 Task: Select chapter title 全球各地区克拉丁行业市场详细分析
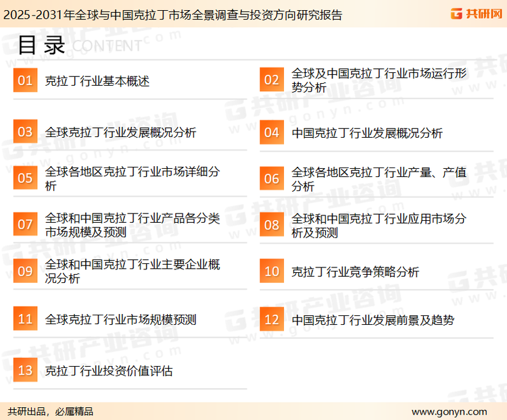(132, 178)
